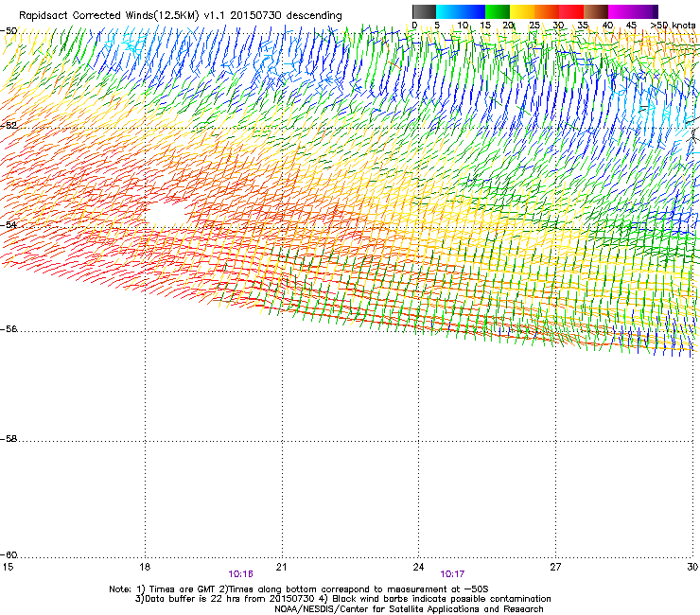
Task: Click the "NOAA/NESDIS/Center for Satellite Applications and Research" credit line
Action: [409, 609]
